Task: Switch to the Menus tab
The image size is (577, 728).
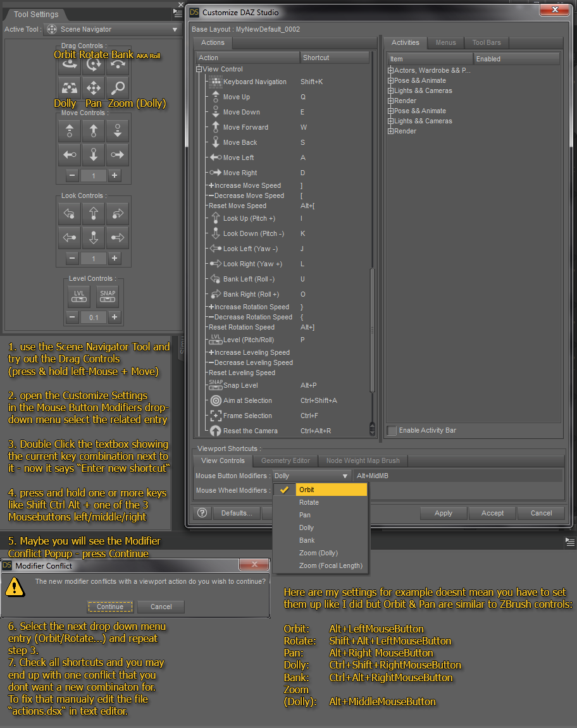Action: coord(445,43)
